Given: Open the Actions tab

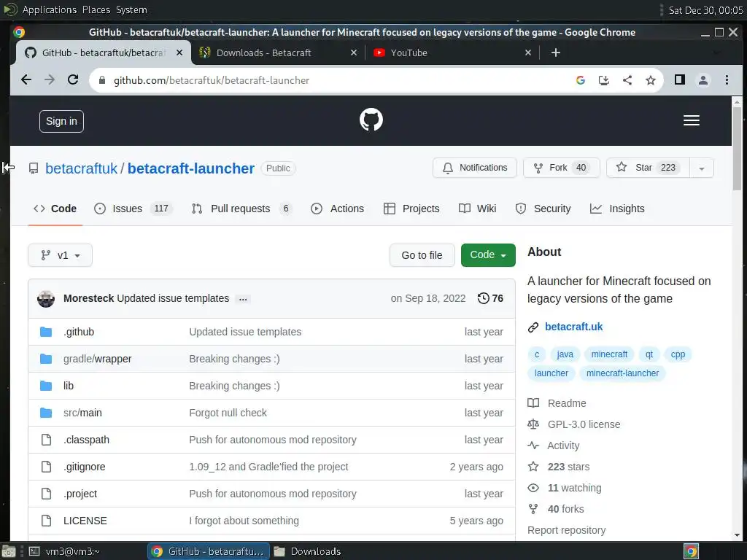Looking at the screenshot, I should pos(337,209).
